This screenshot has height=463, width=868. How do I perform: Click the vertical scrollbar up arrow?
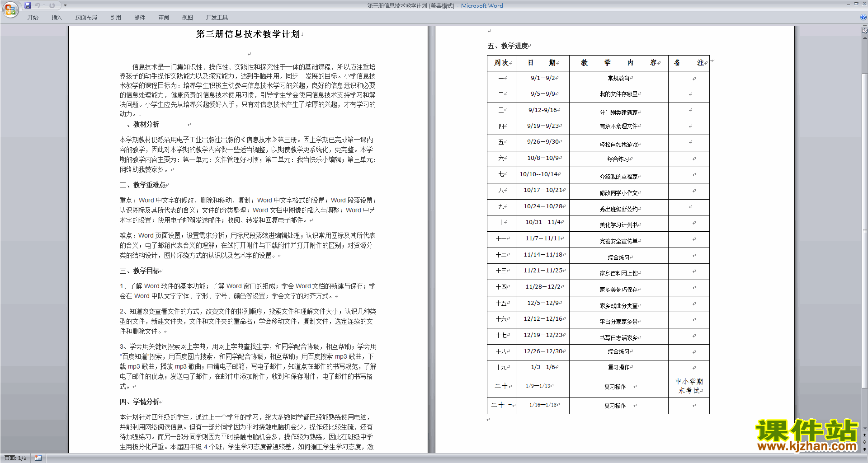click(864, 37)
